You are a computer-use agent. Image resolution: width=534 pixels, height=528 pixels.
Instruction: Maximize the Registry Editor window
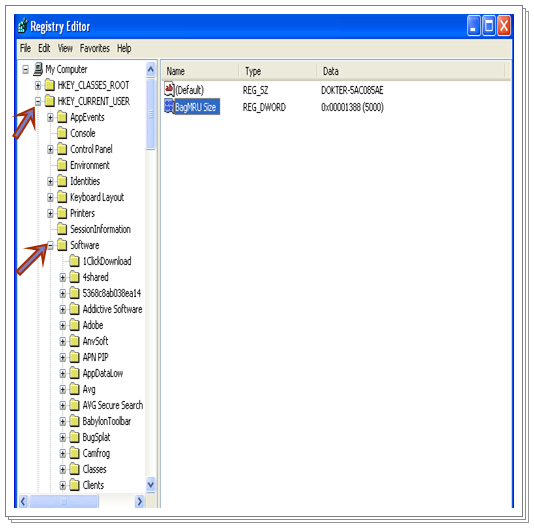[x=489, y=26]
